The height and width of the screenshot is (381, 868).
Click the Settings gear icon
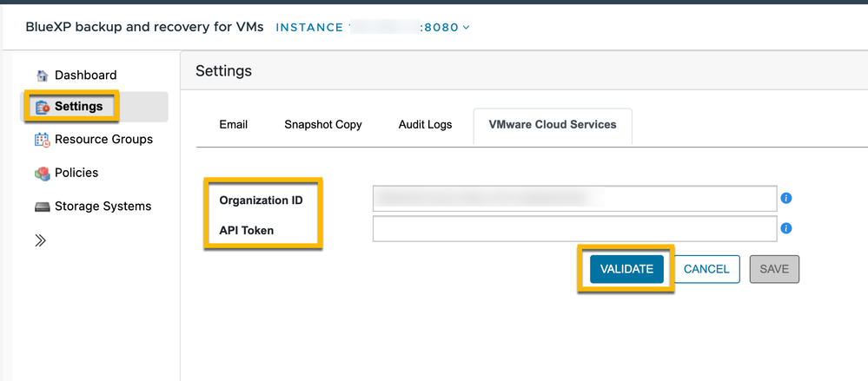point(42,107)
